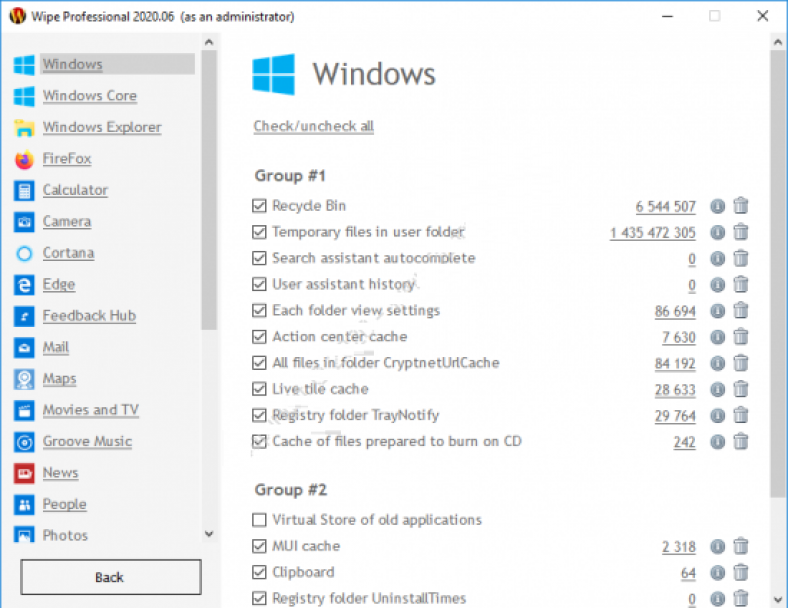The width and height of the screenshot is (788, 608).
Task: Click the News icon in sidebar
Action: pos(24,473)
